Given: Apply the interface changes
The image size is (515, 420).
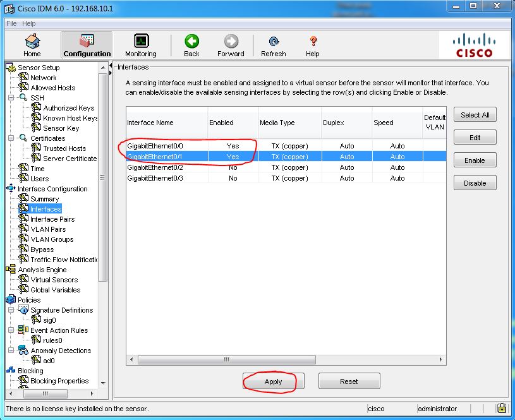Looking at the screenshot, I should point(273,381).
